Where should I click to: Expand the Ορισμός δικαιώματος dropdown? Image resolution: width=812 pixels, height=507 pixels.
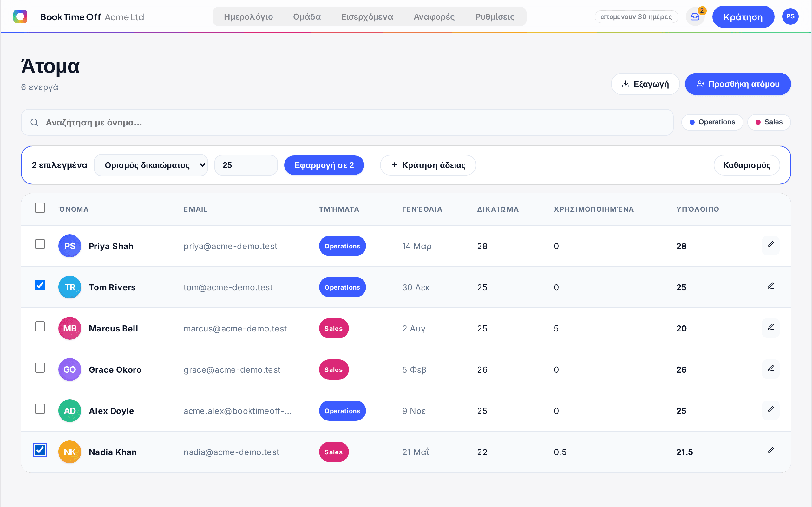pyautogui.click(x=151, y=165)
